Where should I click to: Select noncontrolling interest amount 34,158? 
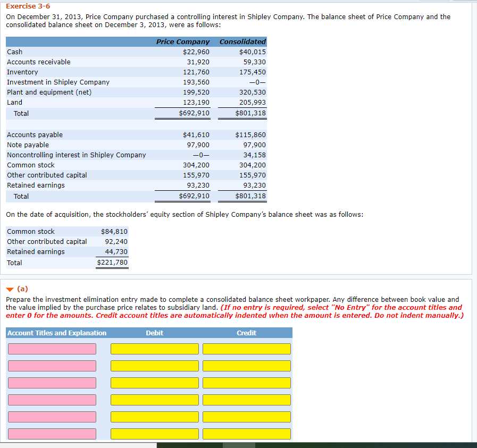click(x=254, y=155)
